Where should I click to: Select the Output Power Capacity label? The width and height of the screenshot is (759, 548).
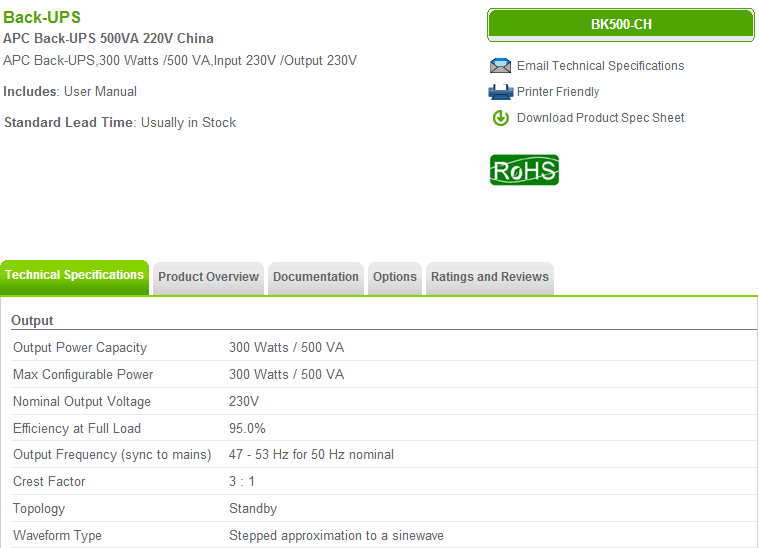(x=80, y=348)
